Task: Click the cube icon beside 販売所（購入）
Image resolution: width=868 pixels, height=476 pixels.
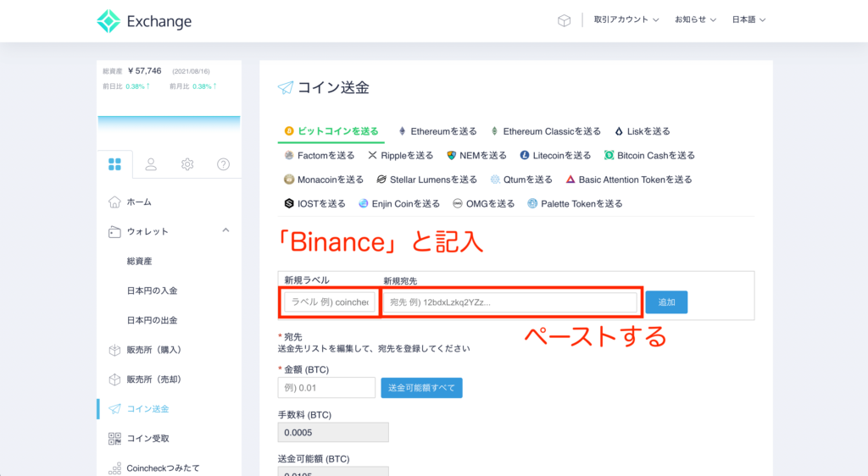Action: (x=114, y=350)
